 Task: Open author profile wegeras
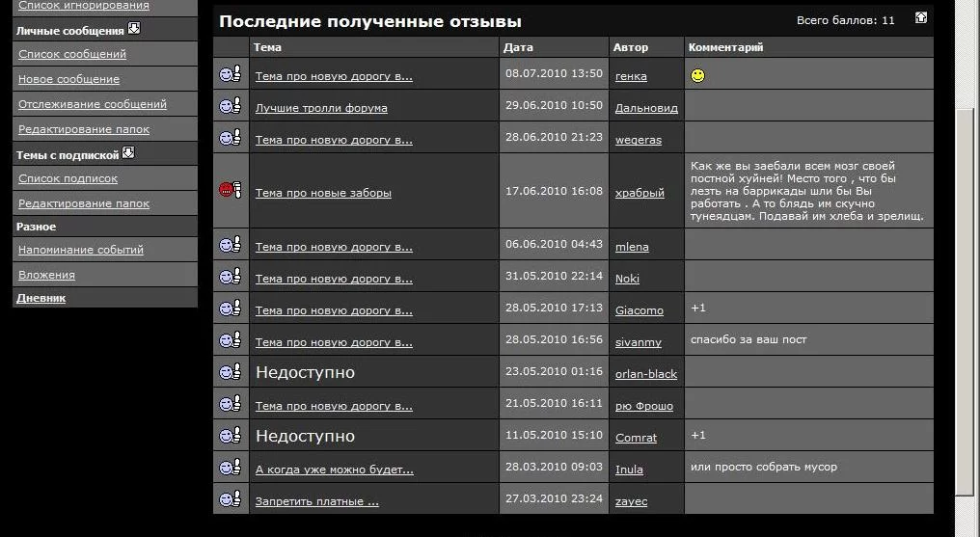click(x=639, y=140)
